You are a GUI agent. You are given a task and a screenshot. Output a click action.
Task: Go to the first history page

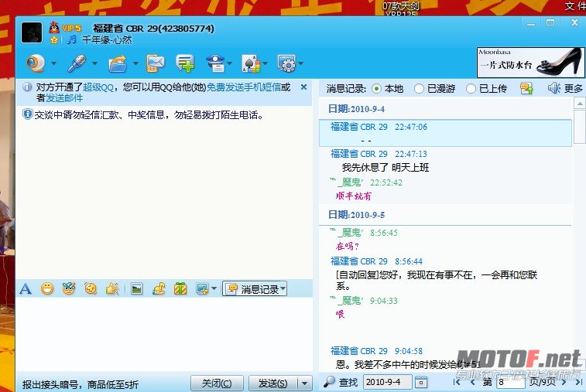[457, 382]
